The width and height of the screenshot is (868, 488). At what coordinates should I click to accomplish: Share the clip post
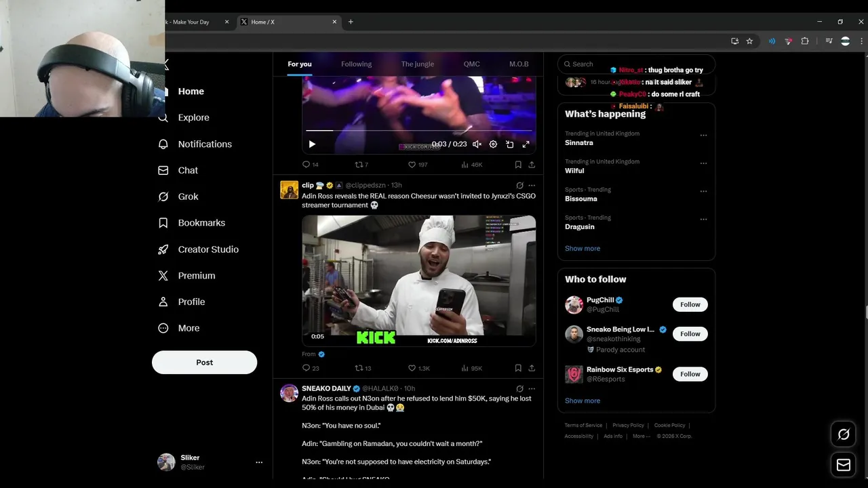pyautogui.click(x=532, y=368)
